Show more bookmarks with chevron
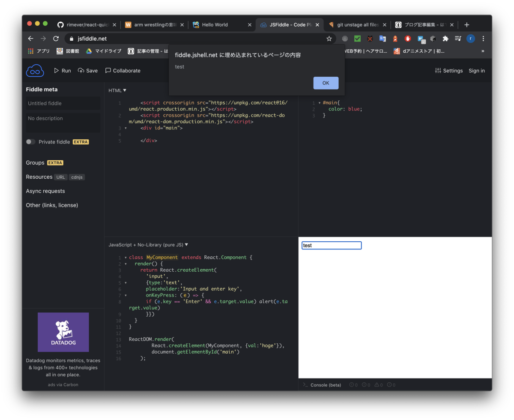This screenshot has width=514, height=420. click(x=483, y=51)
